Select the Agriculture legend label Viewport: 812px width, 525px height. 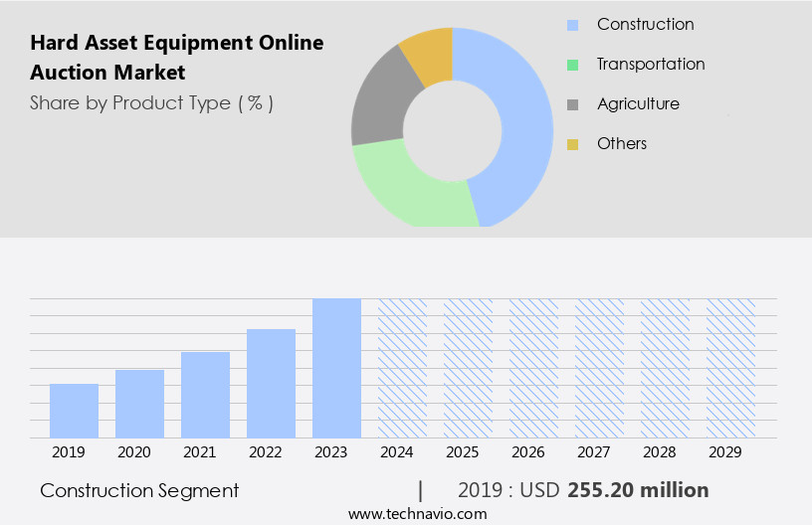(638, 104)
